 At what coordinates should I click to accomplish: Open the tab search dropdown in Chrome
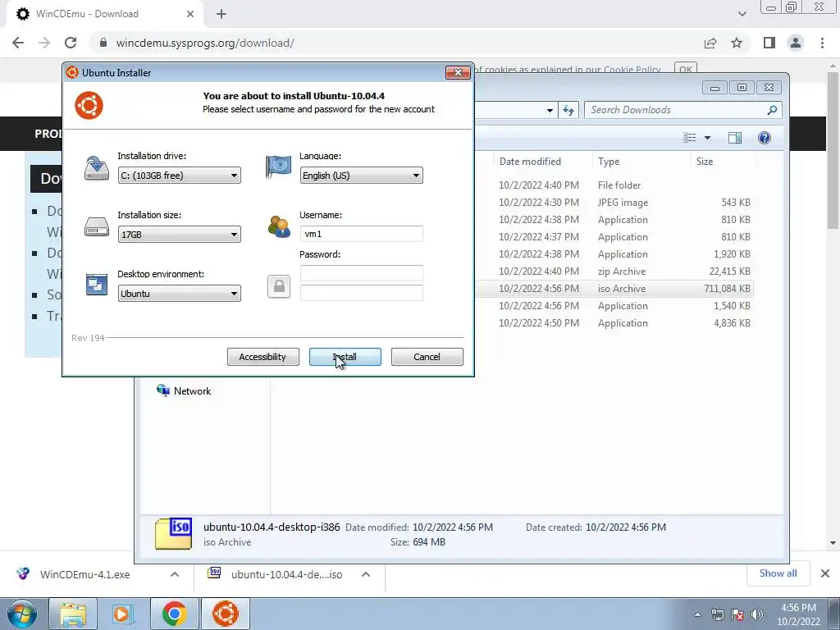[742, 14]
